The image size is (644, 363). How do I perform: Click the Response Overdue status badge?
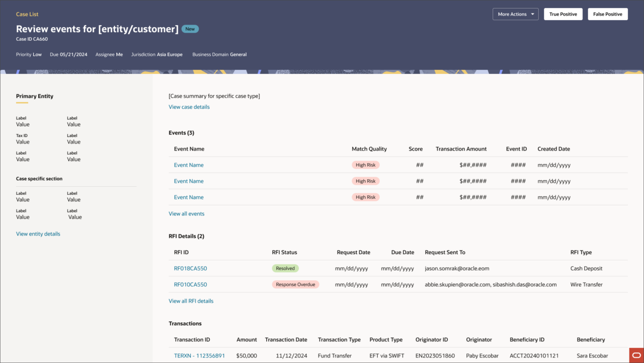[x=296, y=284]
